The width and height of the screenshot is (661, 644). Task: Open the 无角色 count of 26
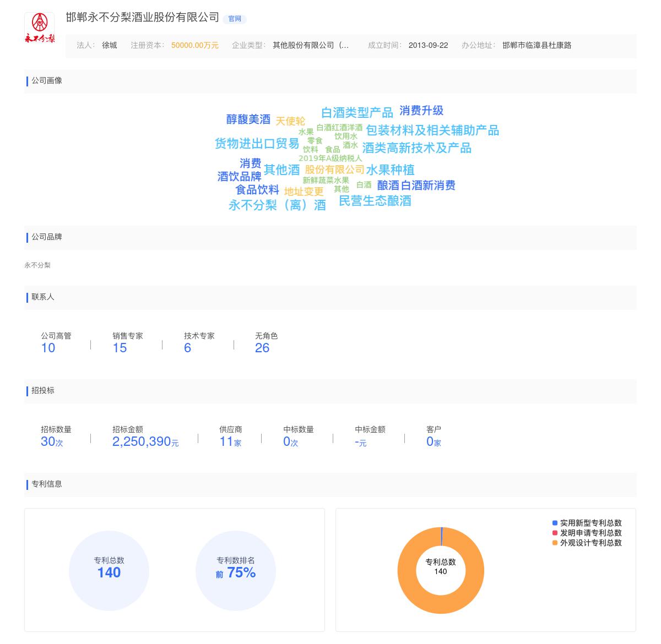point(262,348)
